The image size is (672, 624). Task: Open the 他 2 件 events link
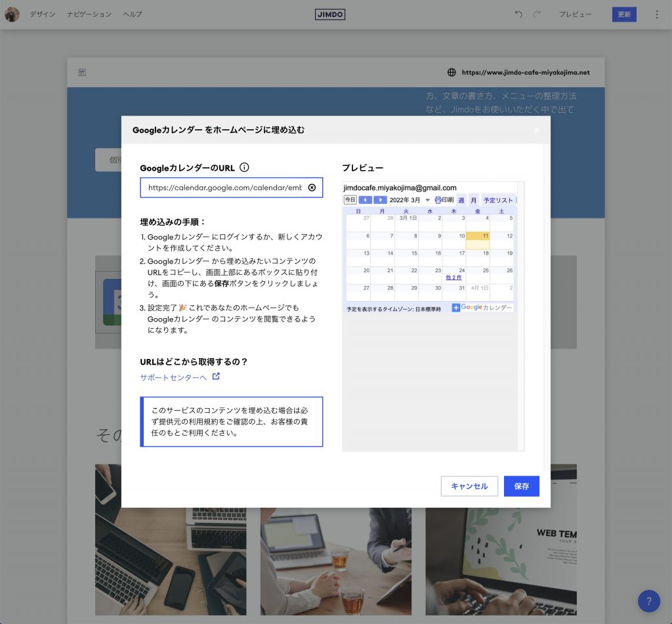[454, 278]
